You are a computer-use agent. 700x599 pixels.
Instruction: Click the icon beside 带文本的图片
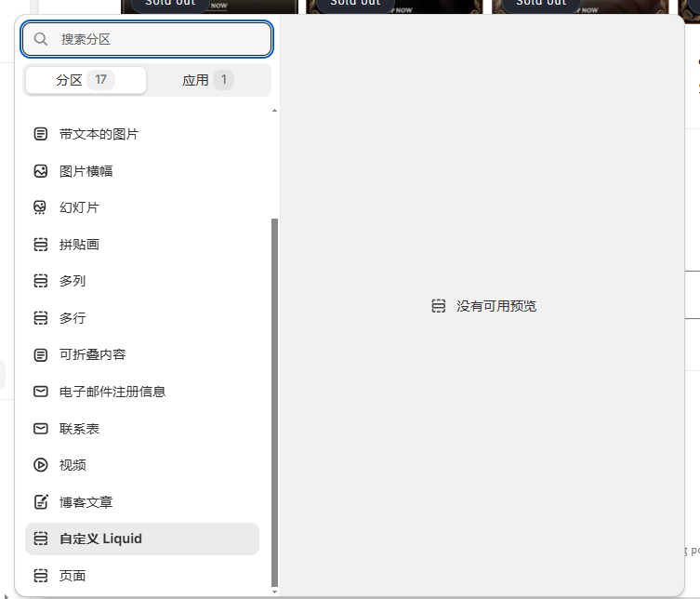click(41, 134)
